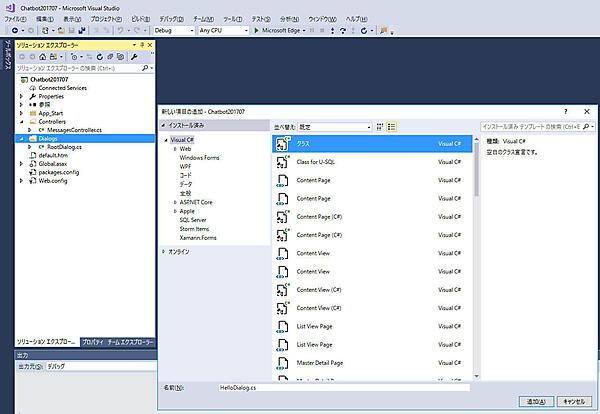The width and height of the screenshot is (600, 414).
Task: Open the プロジェクト menu
Action: click(104, 18)
